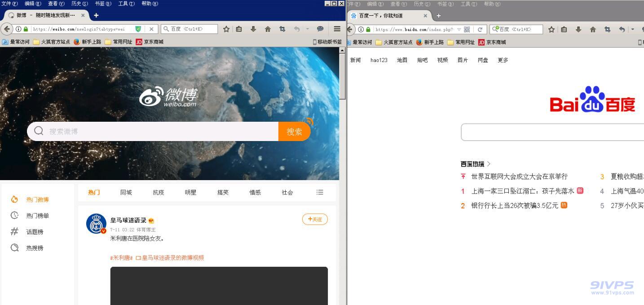This screenshot has height=305, width=644.
Task: Open 银行行长上当26次被骗3.5亿元 headline
Action: click(x=515, y=205)
